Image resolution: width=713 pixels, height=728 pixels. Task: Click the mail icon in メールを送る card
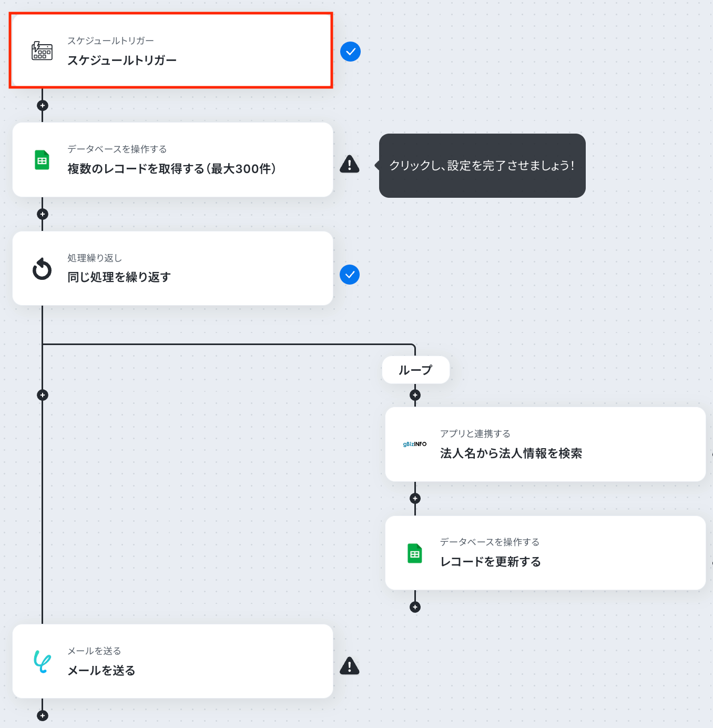42,661
